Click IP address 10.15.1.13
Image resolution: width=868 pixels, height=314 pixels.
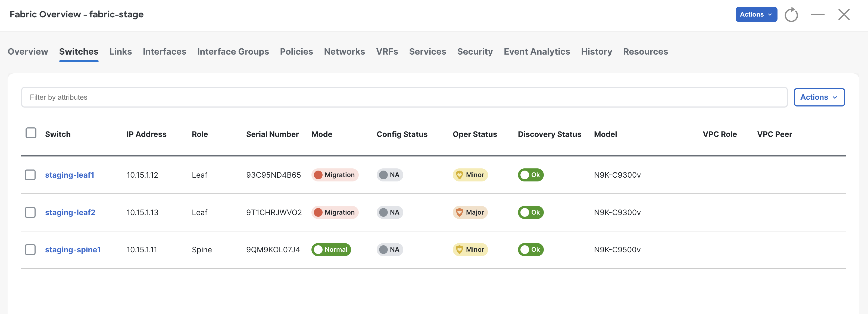pyautogui.click(x=142, y=212)
